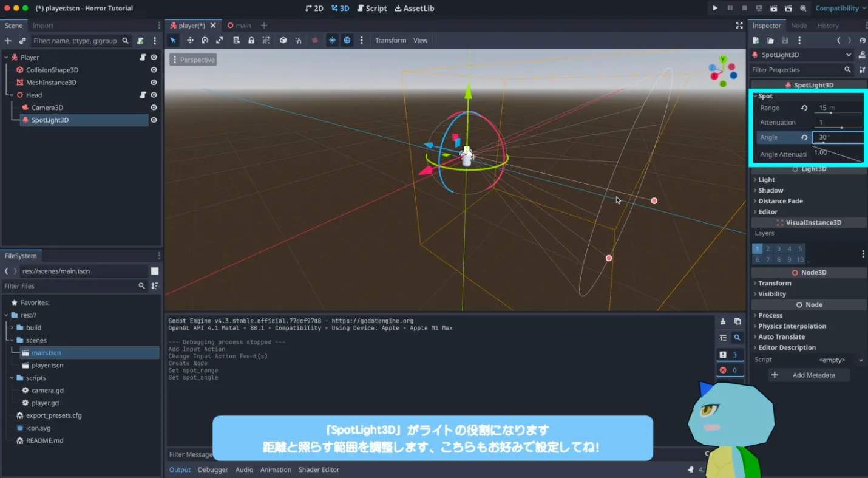
Task: Select the Move mode tool in viewport toolbar
Action: pos(190,40)
